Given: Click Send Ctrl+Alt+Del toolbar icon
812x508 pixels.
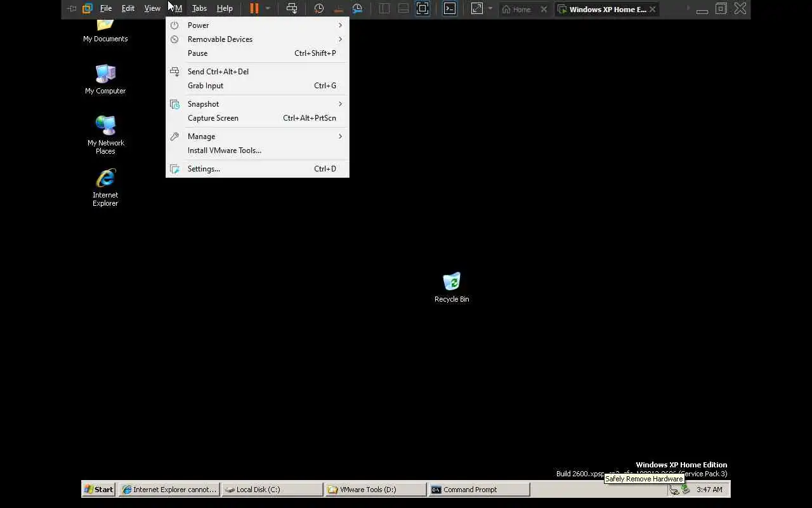Looking at the screenshot, I should pyautogui.click(x=292, y=8).
